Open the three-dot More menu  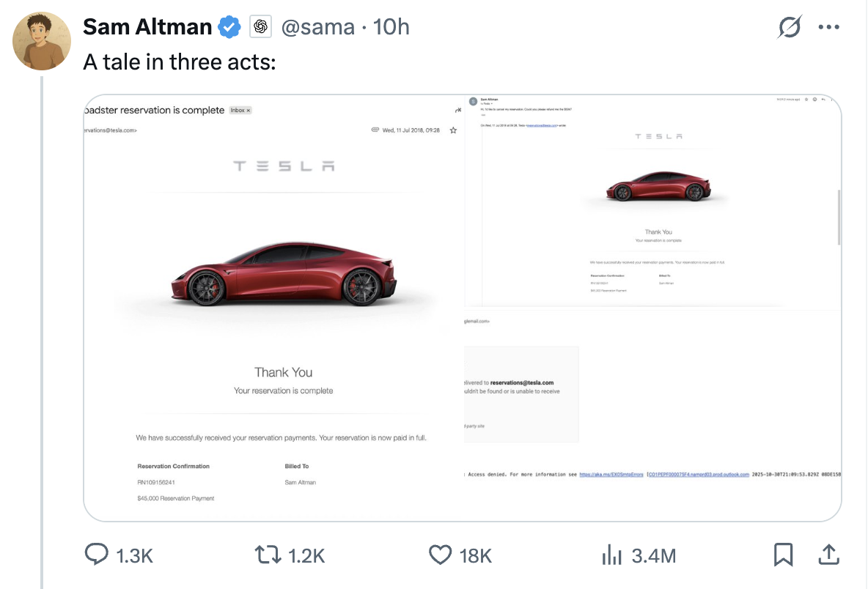828,28
